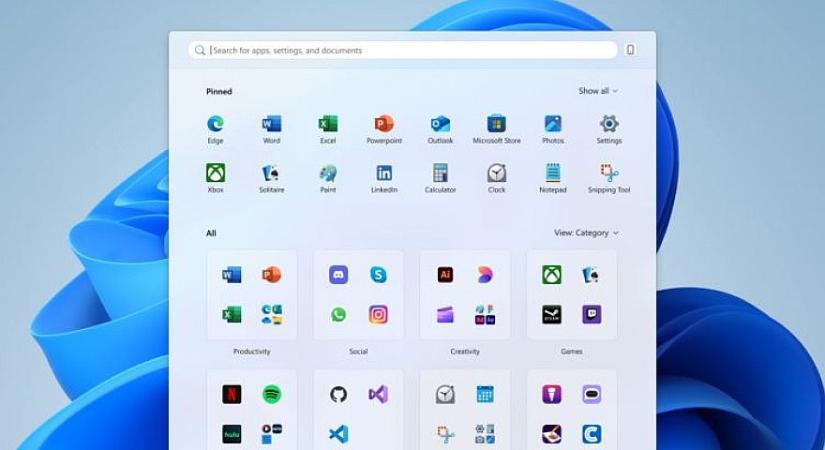This screenshot has height=450, width=825.
Task: Launch the Photos app
Action: (x=553, y=125)
